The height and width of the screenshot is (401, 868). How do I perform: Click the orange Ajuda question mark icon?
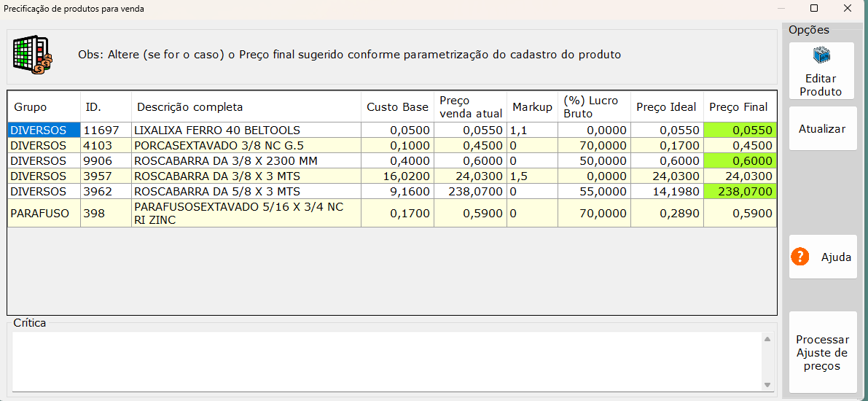click(x=800, y=257)
